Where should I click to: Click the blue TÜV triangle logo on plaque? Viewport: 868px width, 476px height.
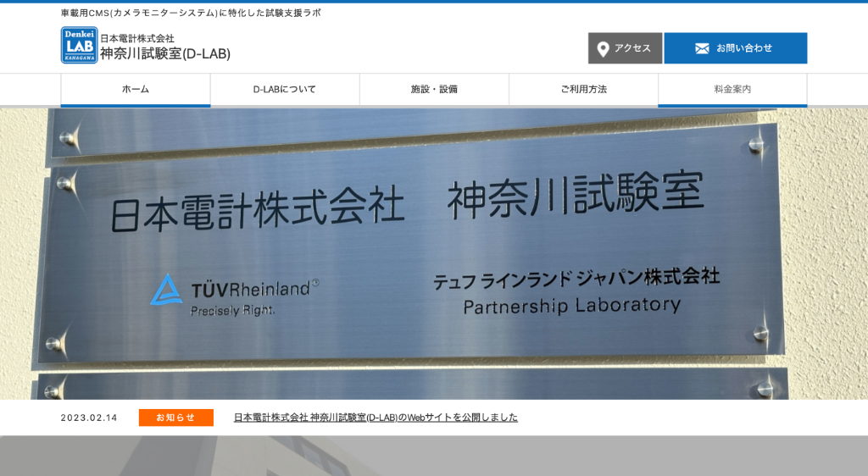[166, 290]
